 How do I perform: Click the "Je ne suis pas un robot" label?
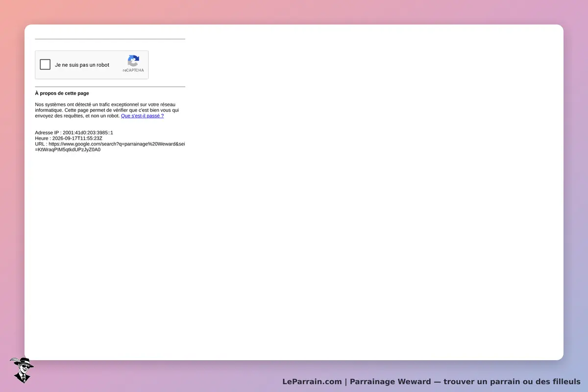pyautogui.click(x=82, y=65)
